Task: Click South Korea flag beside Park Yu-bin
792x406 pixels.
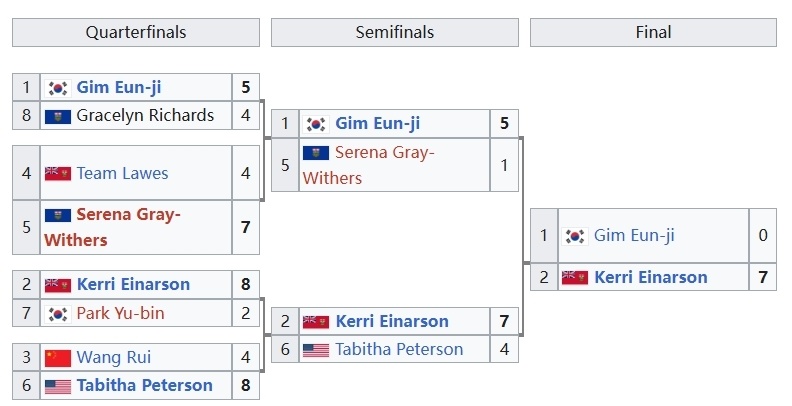Action: (58, 314)
